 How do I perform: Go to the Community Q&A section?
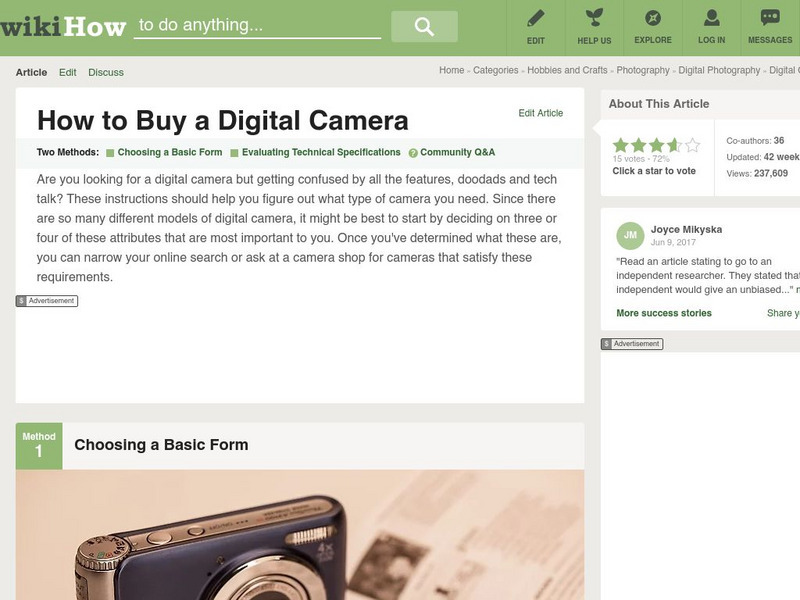point(457,153)
